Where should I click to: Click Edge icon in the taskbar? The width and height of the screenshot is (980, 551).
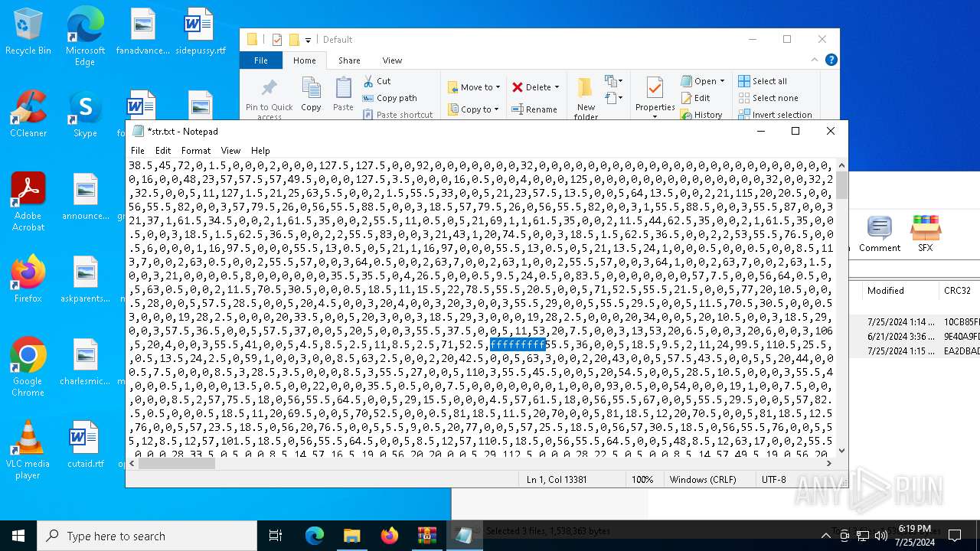pyautogui.click(x=315, y=536)
